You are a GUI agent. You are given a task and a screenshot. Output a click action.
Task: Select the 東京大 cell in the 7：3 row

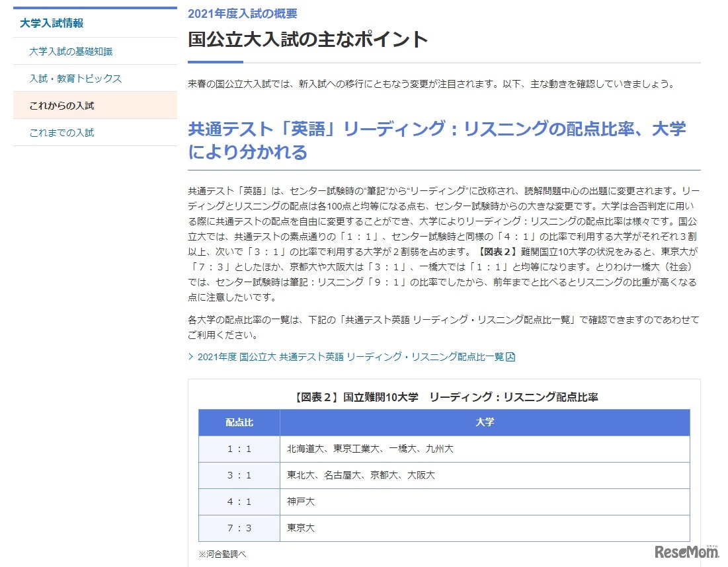[x=299, y=528]
